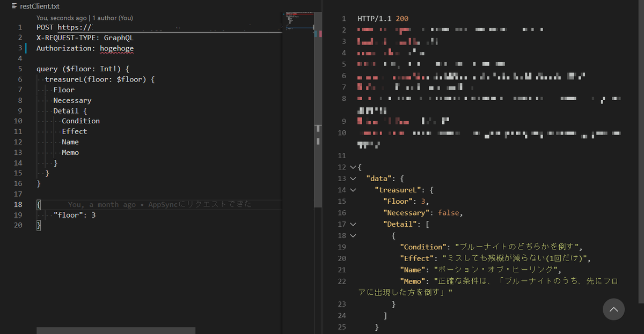Click the "treasureL(floor: $floor) {" line

pos(100,79)
